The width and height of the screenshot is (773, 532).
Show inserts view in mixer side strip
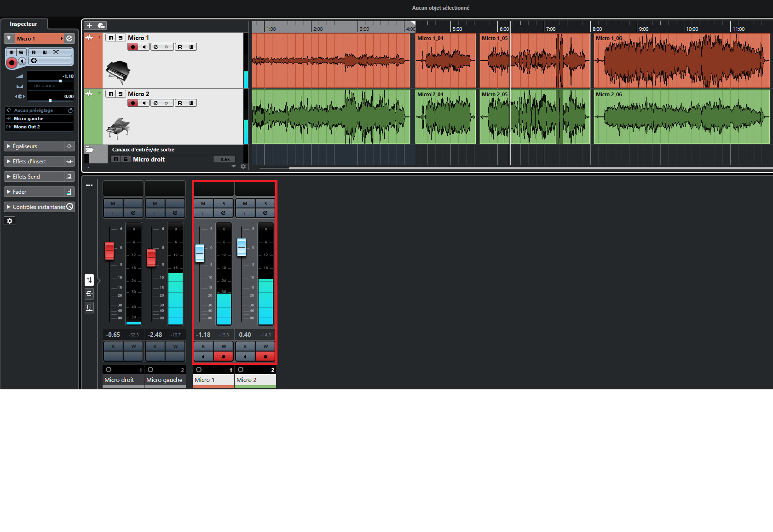89,294
